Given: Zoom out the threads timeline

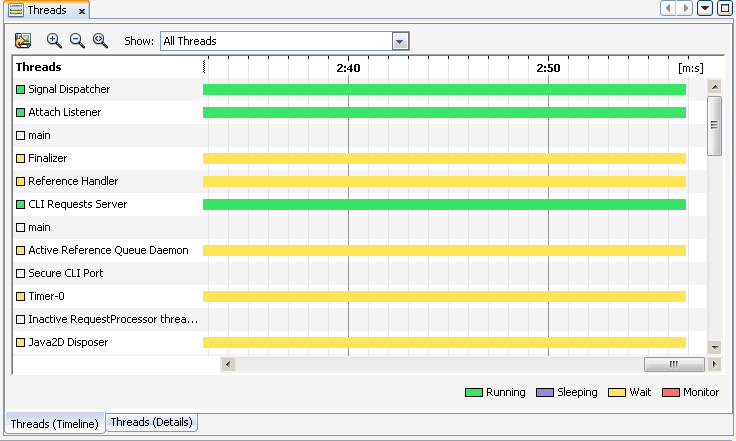Looking at the screenshot, I should (x=77, y=41).
